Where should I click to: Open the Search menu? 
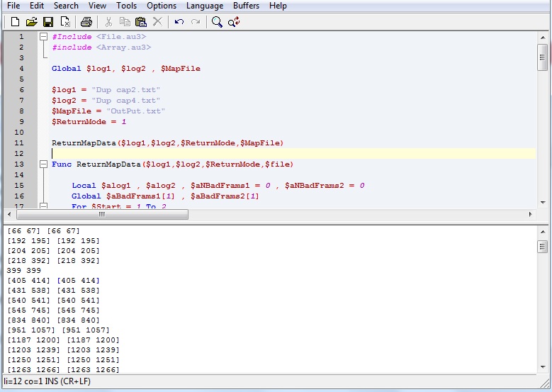click(66, 6)
